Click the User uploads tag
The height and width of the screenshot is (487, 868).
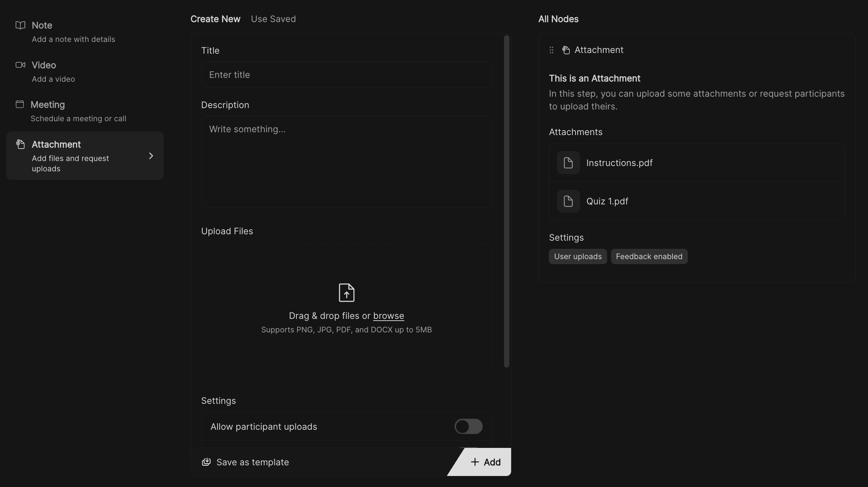[578, 257]
